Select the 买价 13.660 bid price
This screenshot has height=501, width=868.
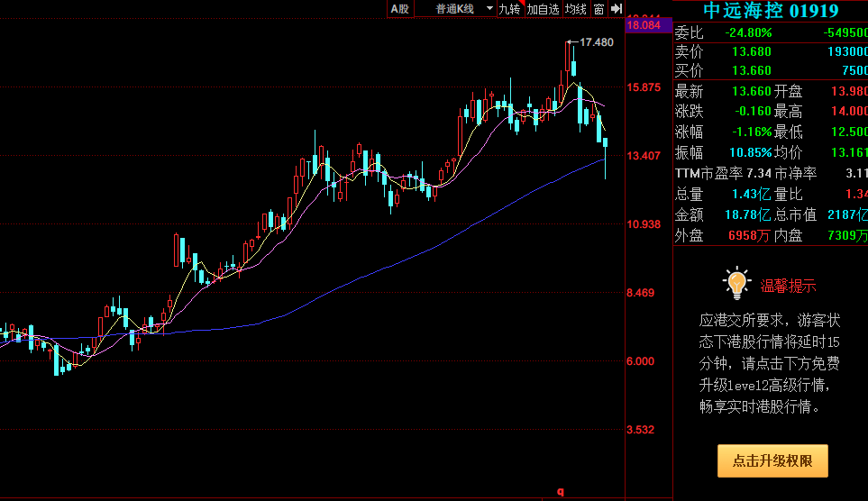click(751, 70)
